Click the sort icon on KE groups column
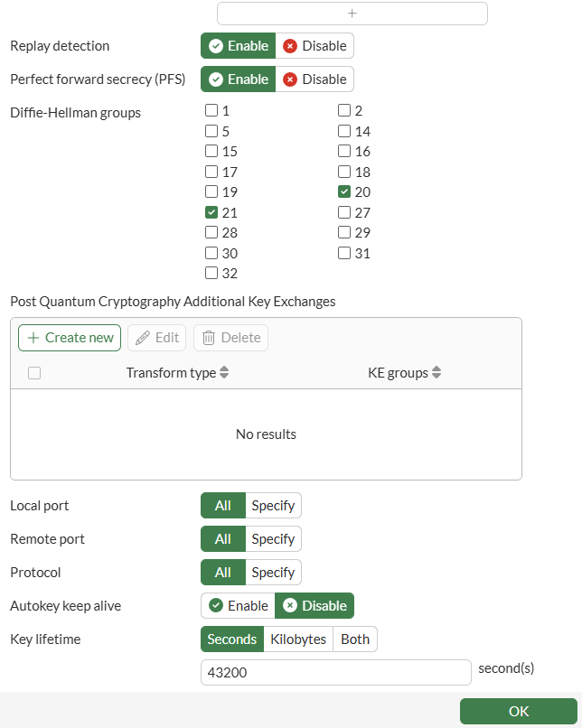This screenshot has width=582, height=728. pos(436,372)
